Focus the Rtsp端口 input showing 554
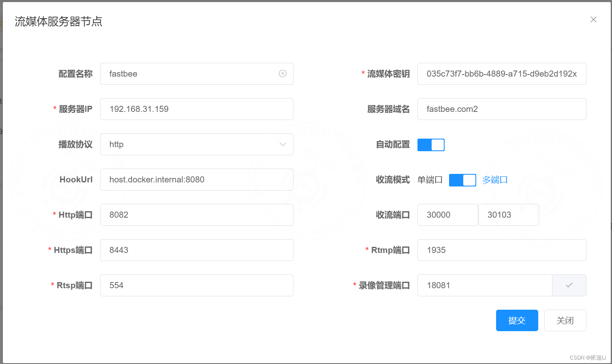Viewport: 612px width, 364px height. (x=197, y=285)
